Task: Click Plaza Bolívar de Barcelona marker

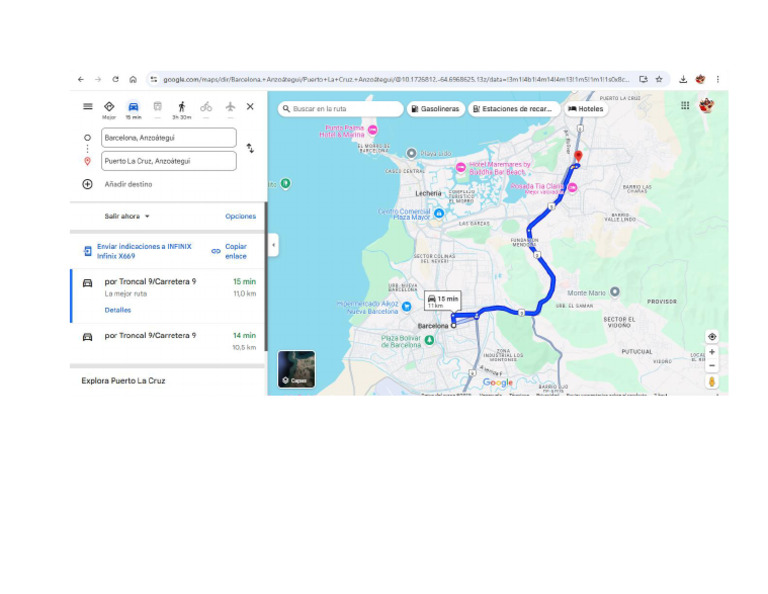Action: (430, 340)
